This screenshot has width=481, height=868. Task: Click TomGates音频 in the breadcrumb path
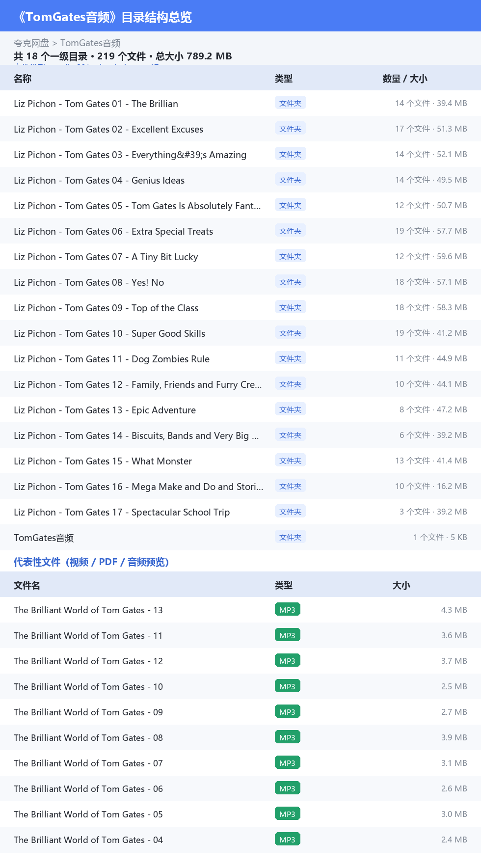tap(90, 43)
